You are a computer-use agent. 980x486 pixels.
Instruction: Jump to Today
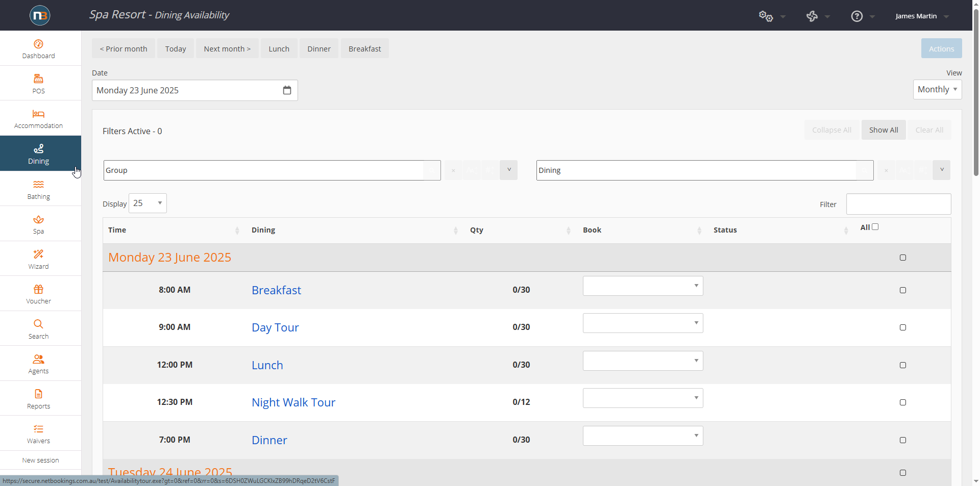176,48
